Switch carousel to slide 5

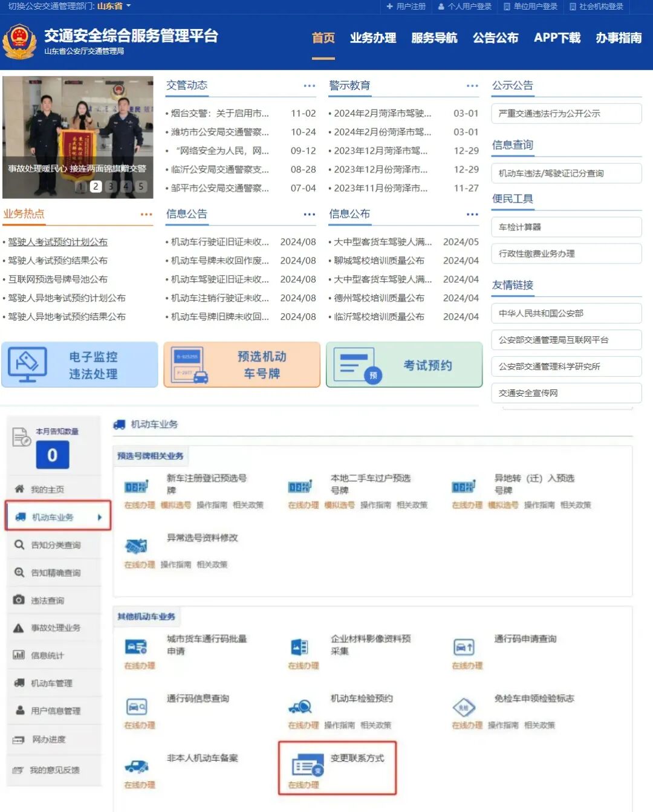pos(141,186)
